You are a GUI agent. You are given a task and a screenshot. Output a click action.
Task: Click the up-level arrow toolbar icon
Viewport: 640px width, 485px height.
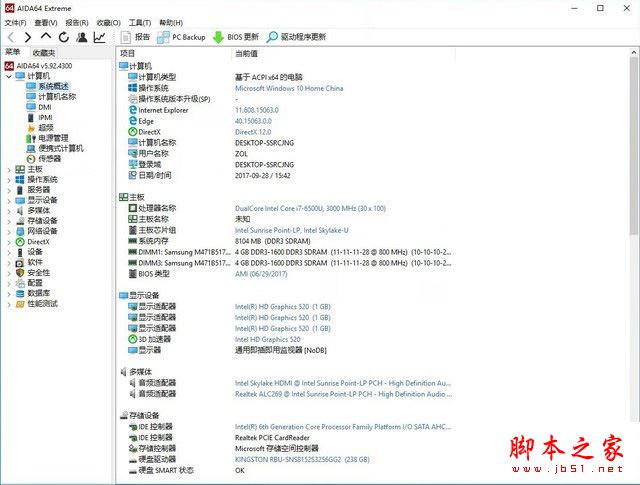pos(46,37)
